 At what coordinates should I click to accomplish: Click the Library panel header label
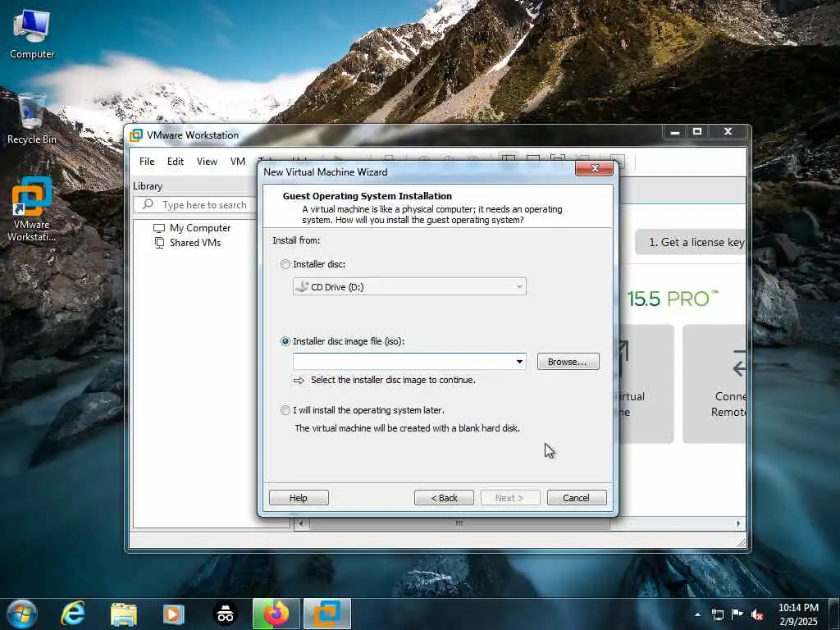[148, 186]
